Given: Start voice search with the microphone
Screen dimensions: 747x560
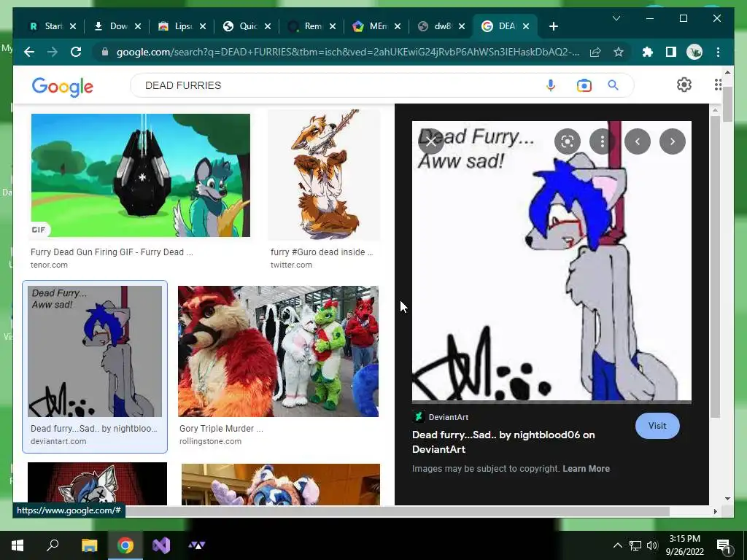Looking at the screenshot, I should tap(550, 85).
